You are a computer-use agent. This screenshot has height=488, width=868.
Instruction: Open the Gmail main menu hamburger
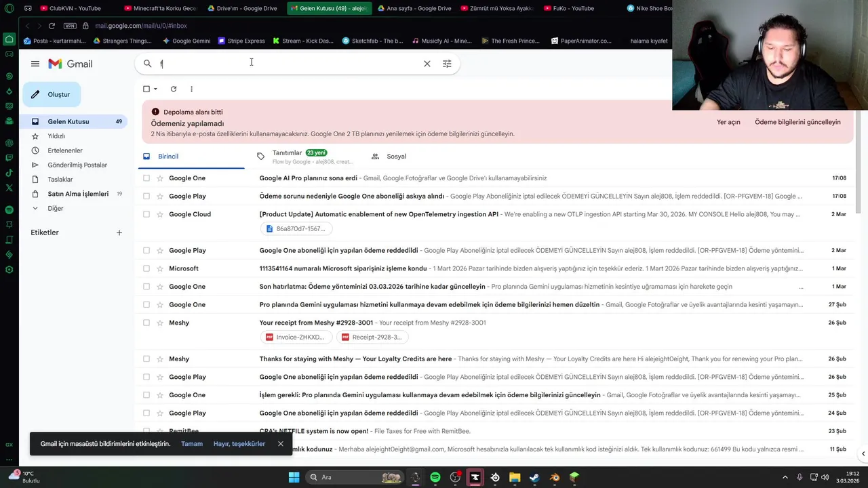(x=35, y=64)
